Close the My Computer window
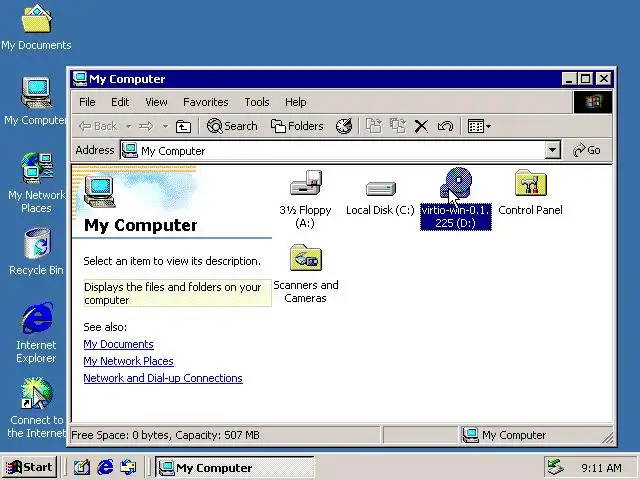The image size is (640, 480). (604, 78)
